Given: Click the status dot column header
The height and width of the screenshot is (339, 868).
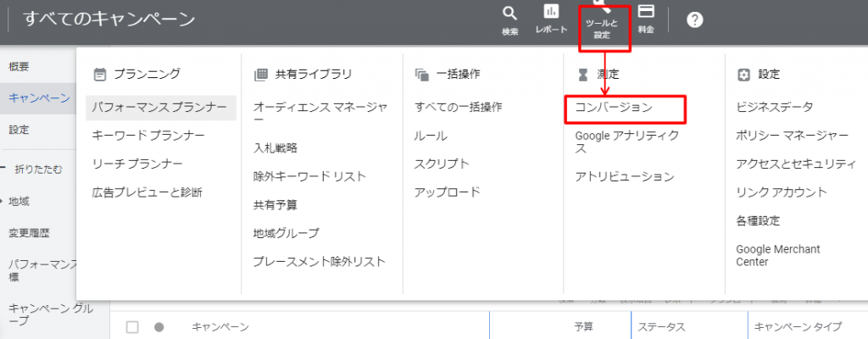Looking at the screenshot, I should click(x=158, y=326).
